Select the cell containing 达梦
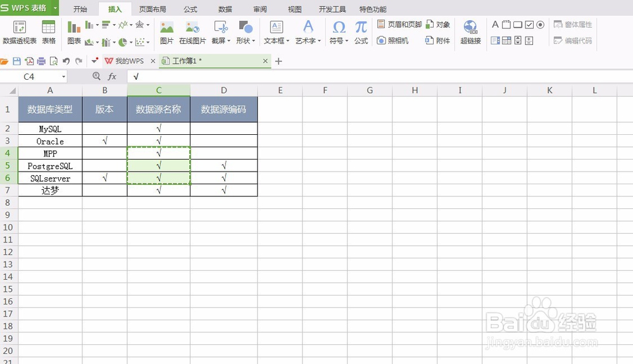Image resolution: width=633 pixels, height=364 pixels. (50, 191)
